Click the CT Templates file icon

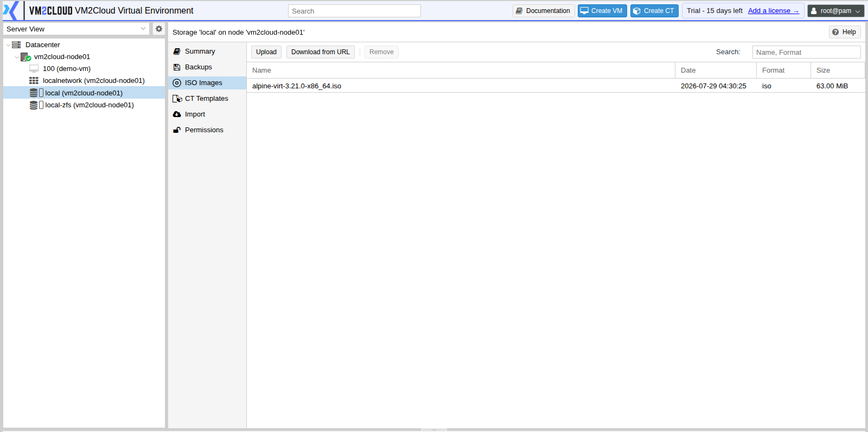177,99
